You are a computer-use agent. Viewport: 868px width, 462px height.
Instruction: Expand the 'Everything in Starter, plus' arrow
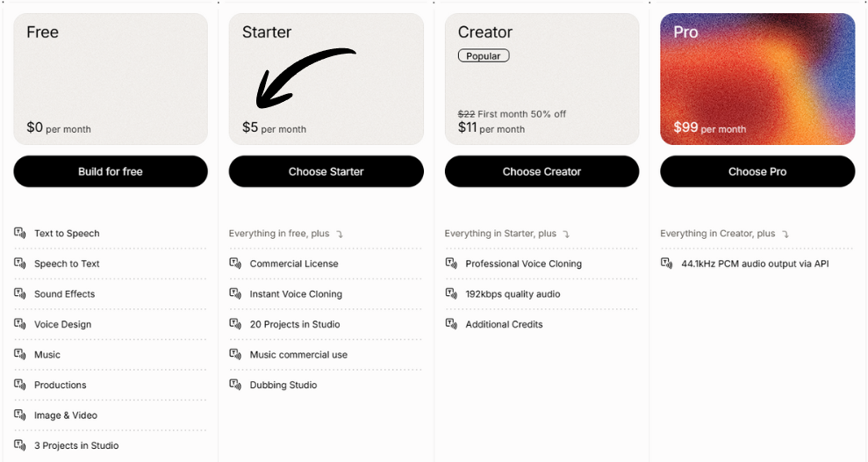coord(567,235)
